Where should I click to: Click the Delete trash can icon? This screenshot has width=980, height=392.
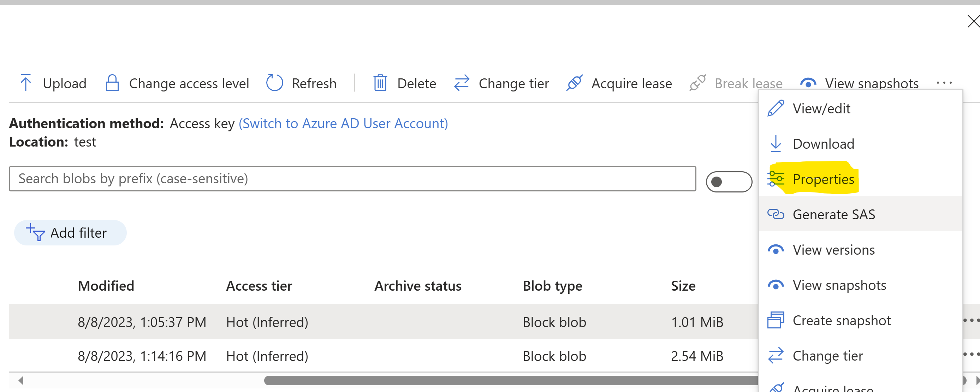point(380,83)
